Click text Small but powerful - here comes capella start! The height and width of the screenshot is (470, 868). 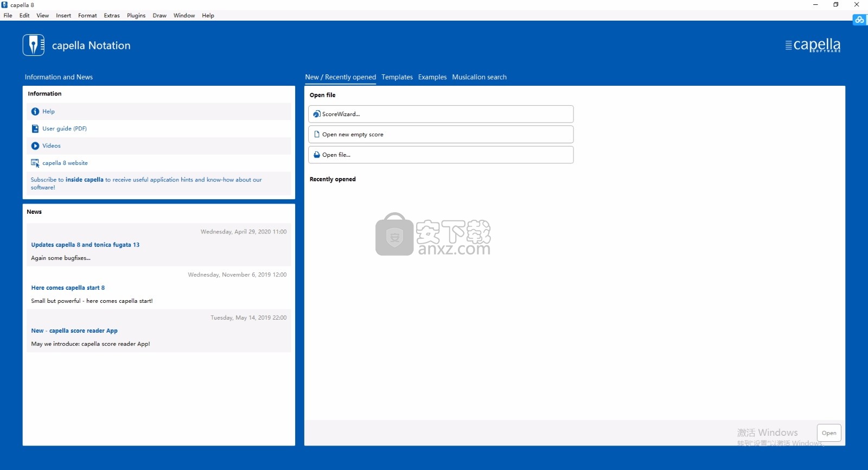92,301
